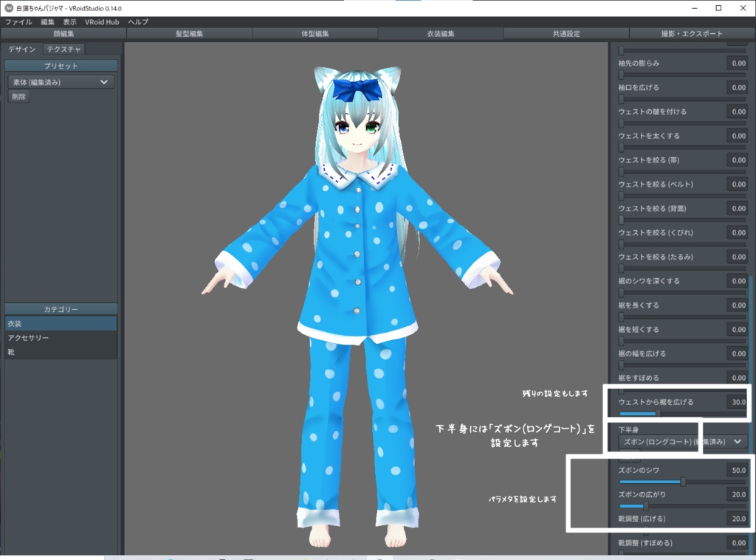756x560 pixels.
Task: Open the ファイル (File) menu
Action: coord(17,22)
